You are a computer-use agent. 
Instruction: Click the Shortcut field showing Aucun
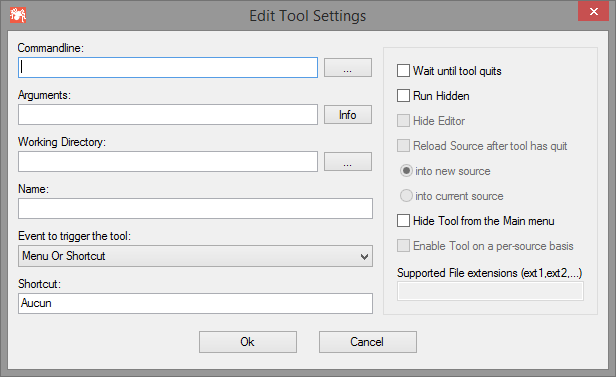195,303
